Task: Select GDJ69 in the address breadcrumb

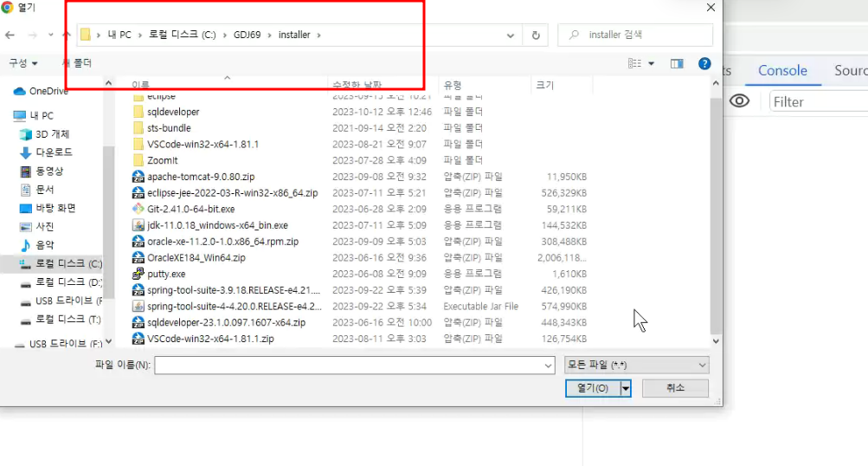Action: coord(247,35)
